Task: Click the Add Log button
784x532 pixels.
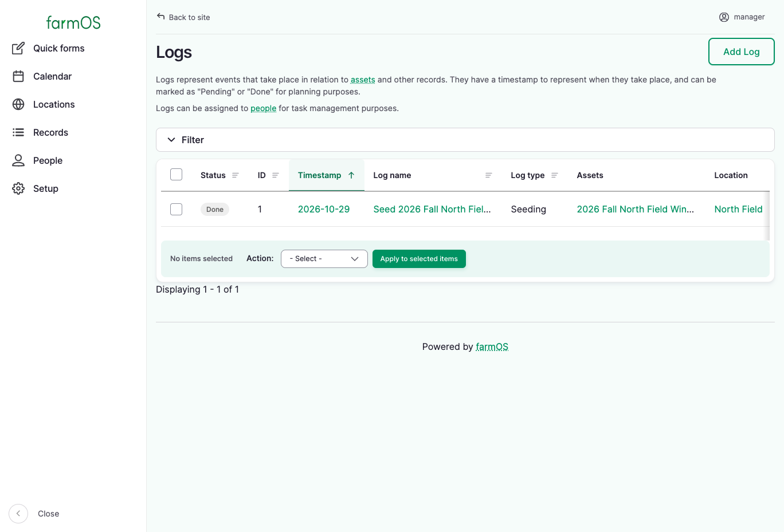Action: [x=742, y=52]
